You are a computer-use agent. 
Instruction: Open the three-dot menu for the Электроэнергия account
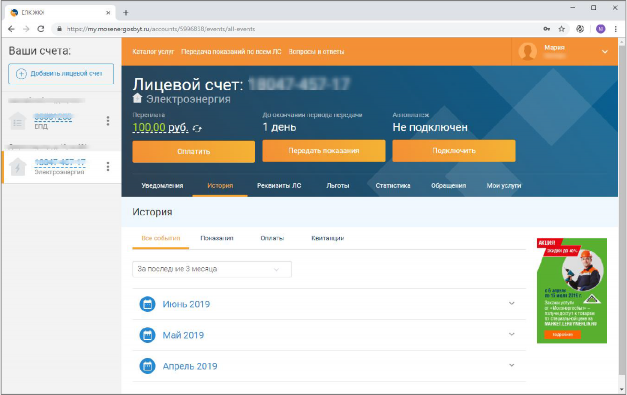[x=108, y=166]
